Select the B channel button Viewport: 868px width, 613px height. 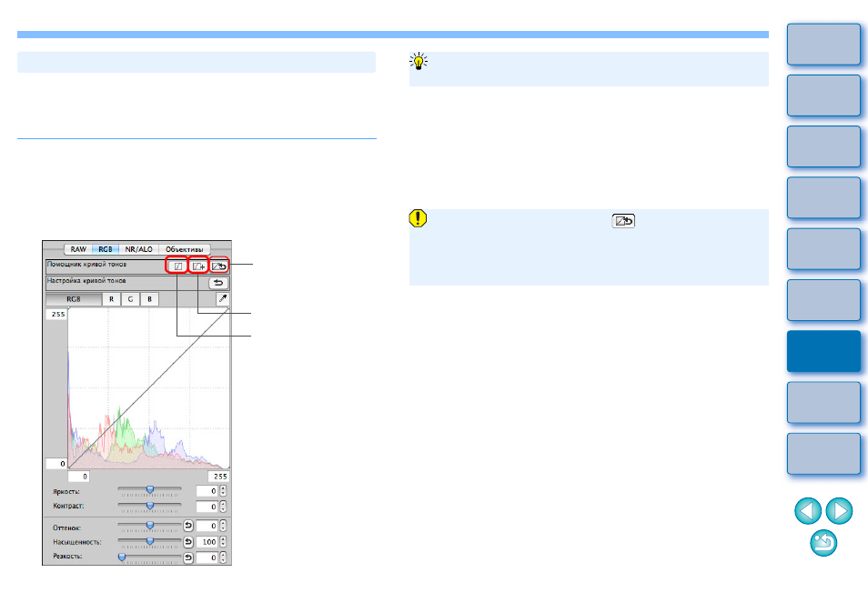[x=149, y=299]
